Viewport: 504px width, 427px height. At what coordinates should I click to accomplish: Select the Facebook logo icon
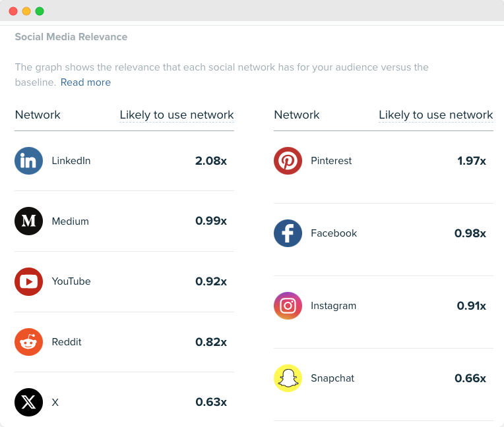coord(288,233)
